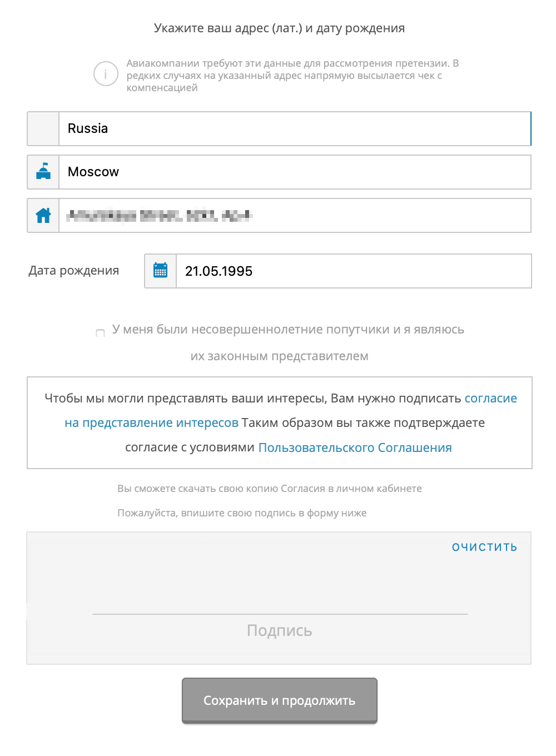Image resolution: width=556 pixels, height=756 pixels.
Task: Select the 21.05.1995 birth date field
Action: pos(353,271)
